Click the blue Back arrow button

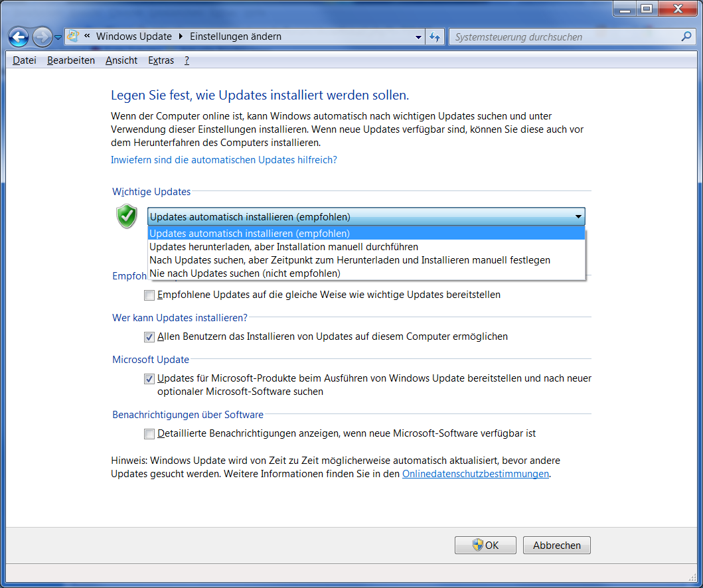pyautogui.click(x=19, y=37)
